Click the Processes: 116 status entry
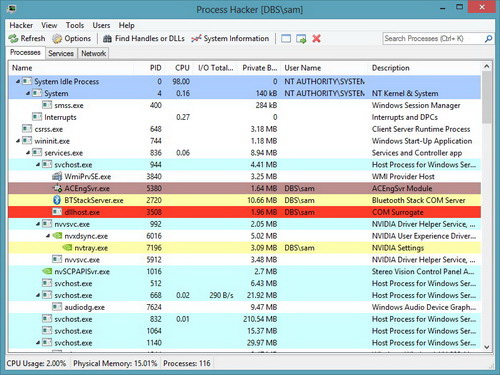The image size is (500, 375). tap(187, 363)
